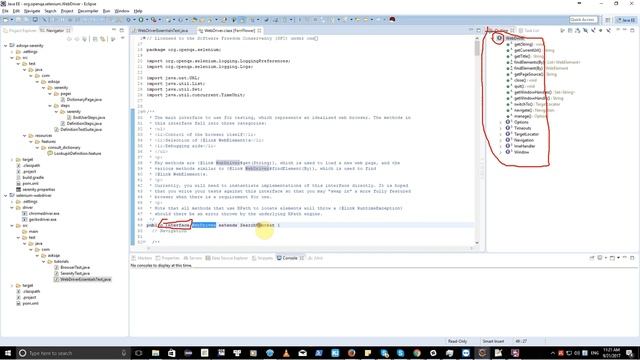Open the Navigate menu
Image resolution: width=640 pixels, height=360 pixels.
click(32, 11)
